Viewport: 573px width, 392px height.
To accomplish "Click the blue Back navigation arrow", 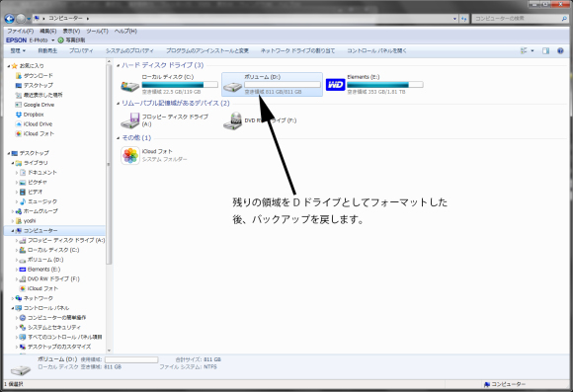I will coord(10,18).
